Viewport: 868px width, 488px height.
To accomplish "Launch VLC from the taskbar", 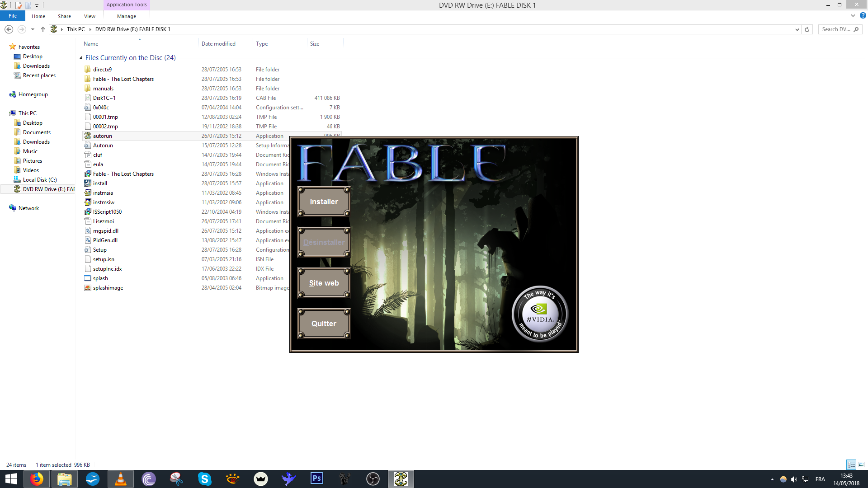I will point(121,479).
